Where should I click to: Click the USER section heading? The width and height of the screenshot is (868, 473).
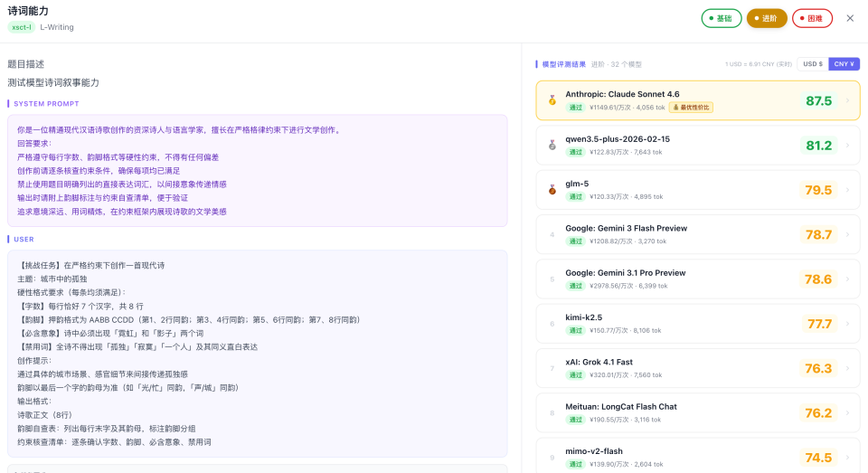point(24,240)
